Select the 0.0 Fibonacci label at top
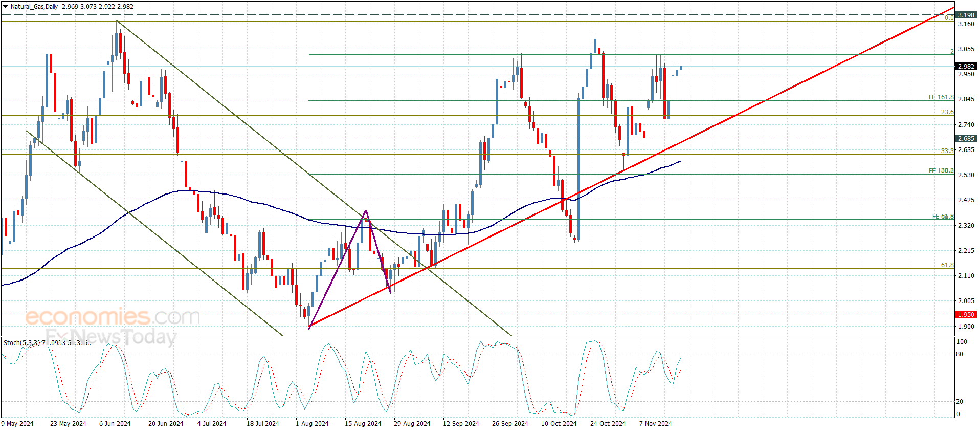The image size is (980, 430). point(949,18)
